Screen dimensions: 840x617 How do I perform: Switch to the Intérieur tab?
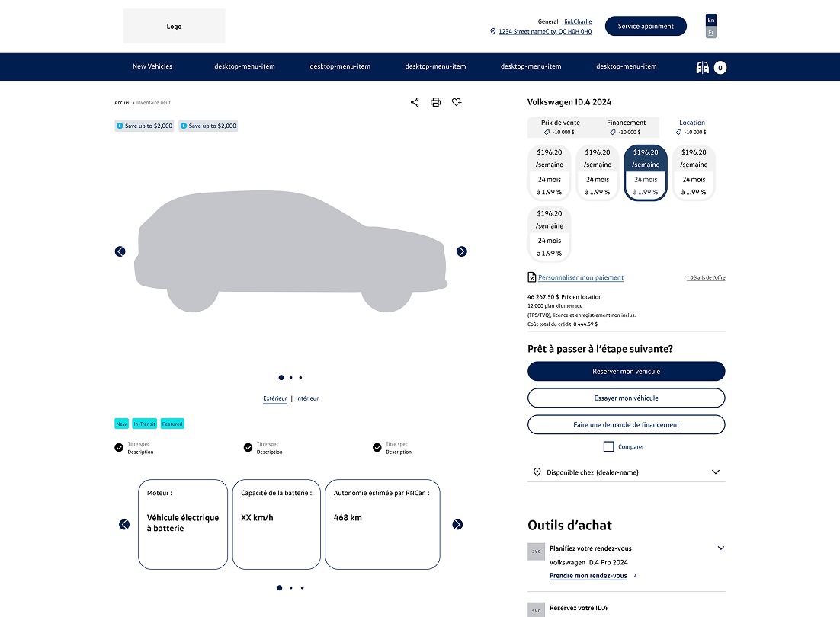[307, 398]
